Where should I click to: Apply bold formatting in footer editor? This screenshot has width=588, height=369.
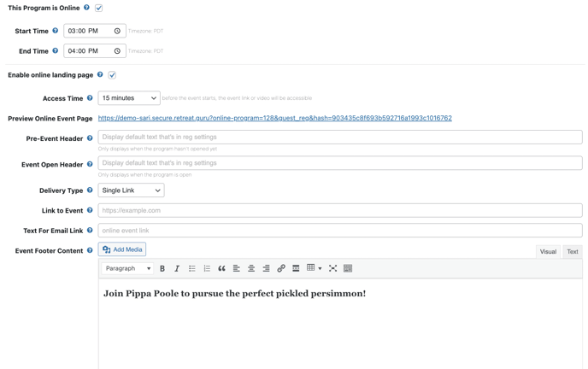click(x=162, y=268)
